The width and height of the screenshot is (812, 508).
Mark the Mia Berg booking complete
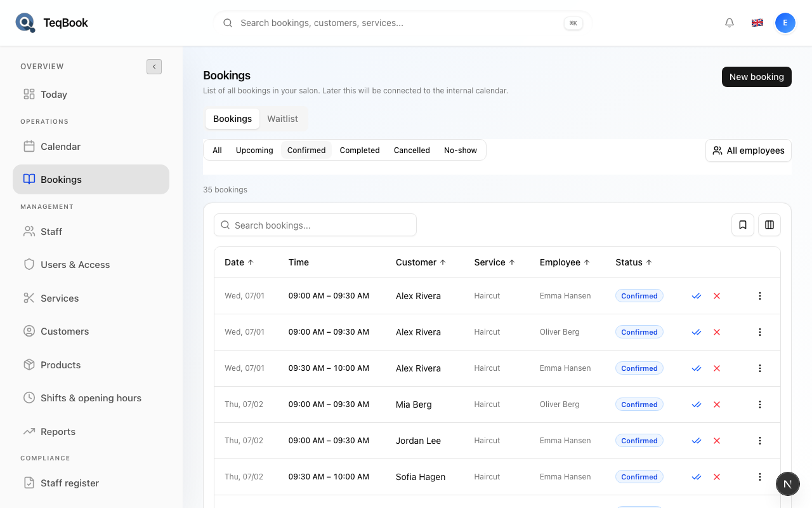click(x=697, y=404)
